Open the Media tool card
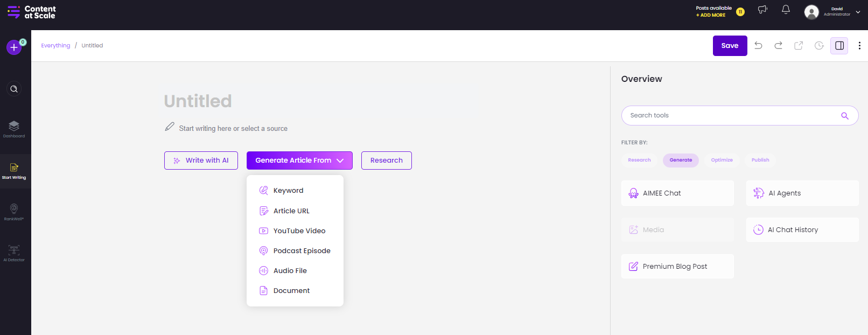 coord(677,230)
